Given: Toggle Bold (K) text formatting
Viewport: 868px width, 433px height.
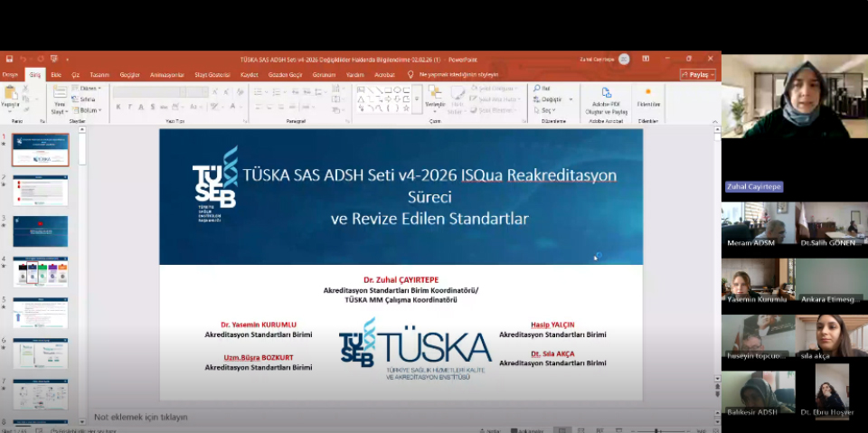Looking at the screenshot, I should [x=118, y=107].
